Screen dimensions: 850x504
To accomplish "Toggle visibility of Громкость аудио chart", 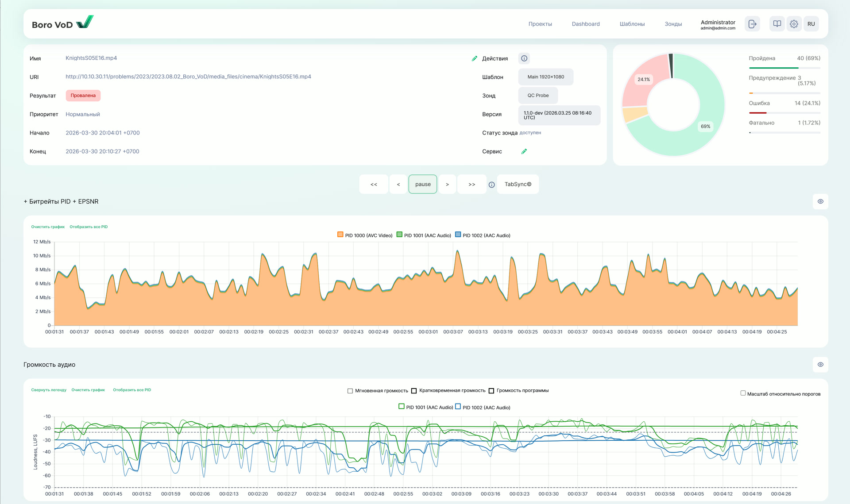I will point(820,365).
